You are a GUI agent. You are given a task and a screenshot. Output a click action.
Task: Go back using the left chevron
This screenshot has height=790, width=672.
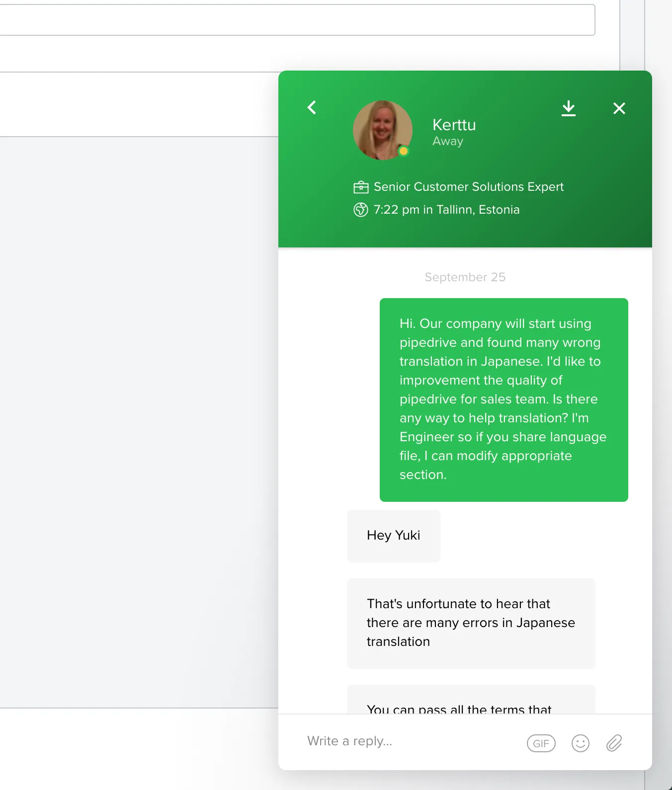(x=312, y=107)
